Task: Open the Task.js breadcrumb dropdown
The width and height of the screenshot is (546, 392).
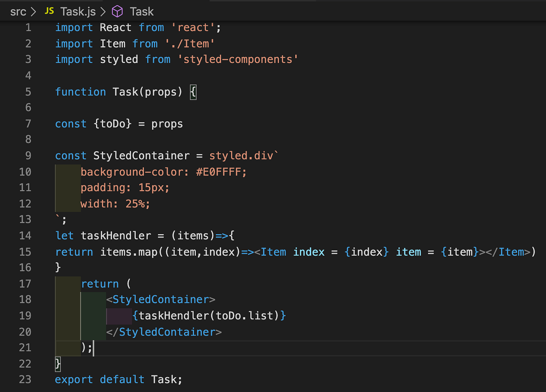Action: (78, 11)
